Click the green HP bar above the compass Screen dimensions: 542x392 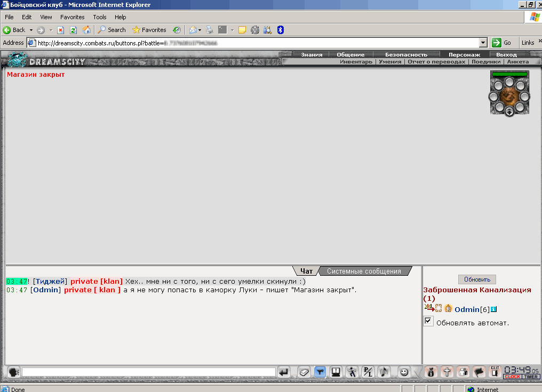(509, 74)
